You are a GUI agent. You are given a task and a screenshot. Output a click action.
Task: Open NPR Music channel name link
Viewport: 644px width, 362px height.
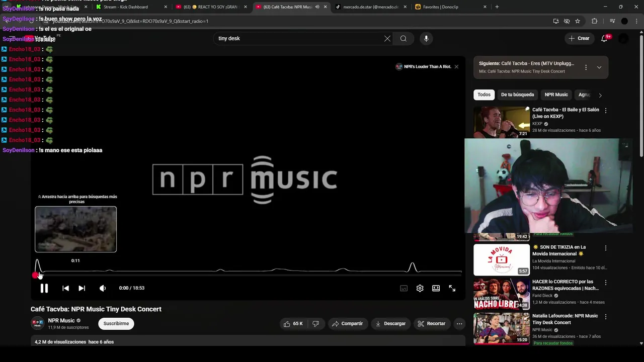[61, 321]
